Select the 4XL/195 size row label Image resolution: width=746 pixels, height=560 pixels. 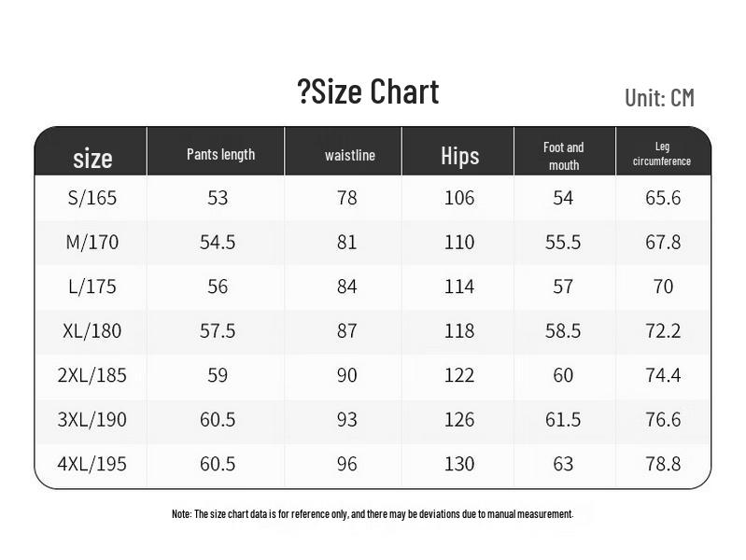92,464
